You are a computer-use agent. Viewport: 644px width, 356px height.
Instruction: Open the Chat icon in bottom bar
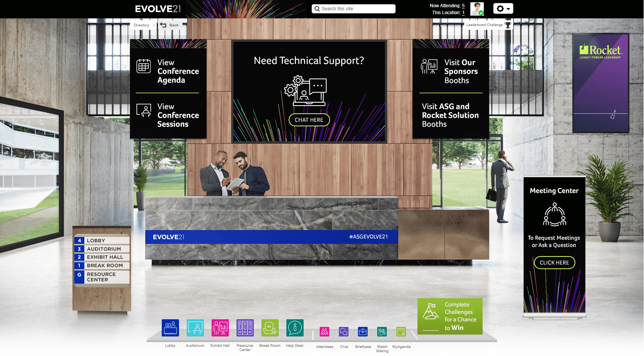[344, 332]
